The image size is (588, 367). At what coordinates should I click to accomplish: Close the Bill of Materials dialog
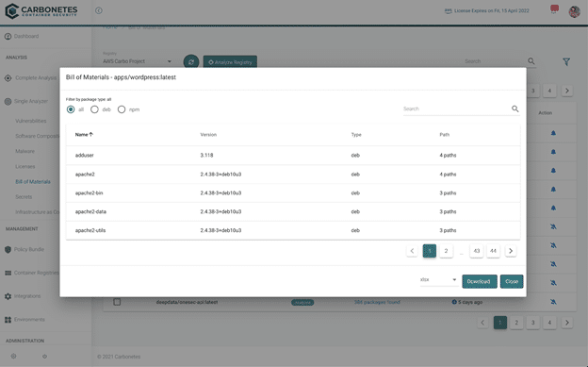[512, 281]
